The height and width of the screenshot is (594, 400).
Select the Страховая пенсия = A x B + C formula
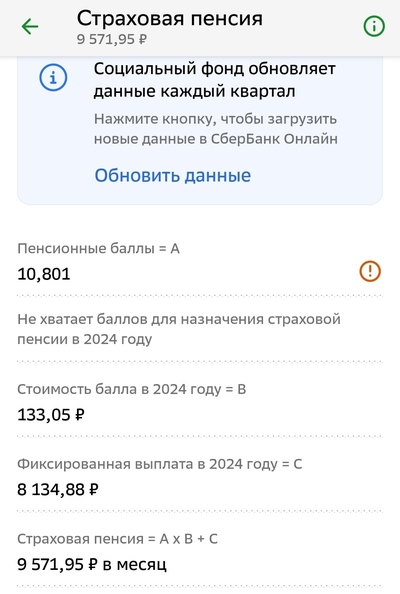pyautogui.click(x=117, y=539)
